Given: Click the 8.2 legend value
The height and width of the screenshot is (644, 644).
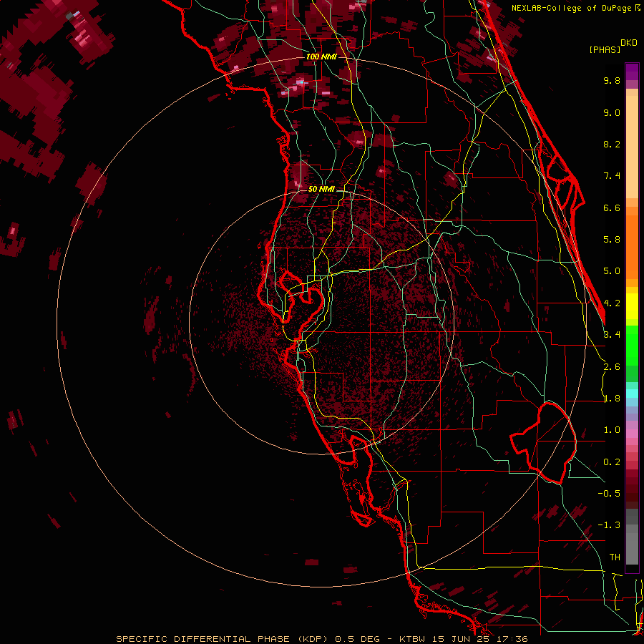Looking at the screenshot, I should 612,144.
